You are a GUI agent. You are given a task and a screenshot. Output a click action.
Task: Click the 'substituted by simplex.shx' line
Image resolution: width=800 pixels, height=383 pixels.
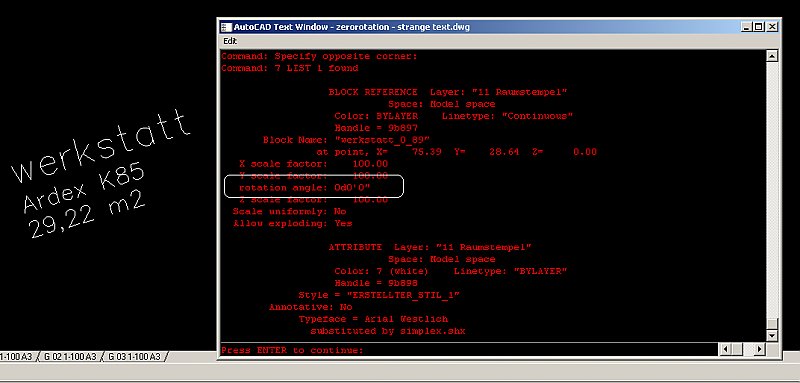pyautogui.click(x=388, y=331)
